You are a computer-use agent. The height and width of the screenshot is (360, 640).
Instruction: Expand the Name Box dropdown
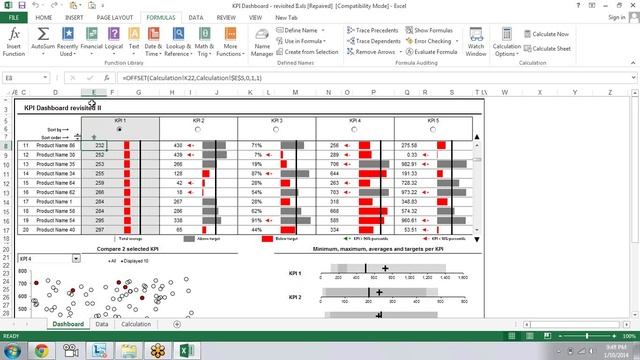coord(45,78)
